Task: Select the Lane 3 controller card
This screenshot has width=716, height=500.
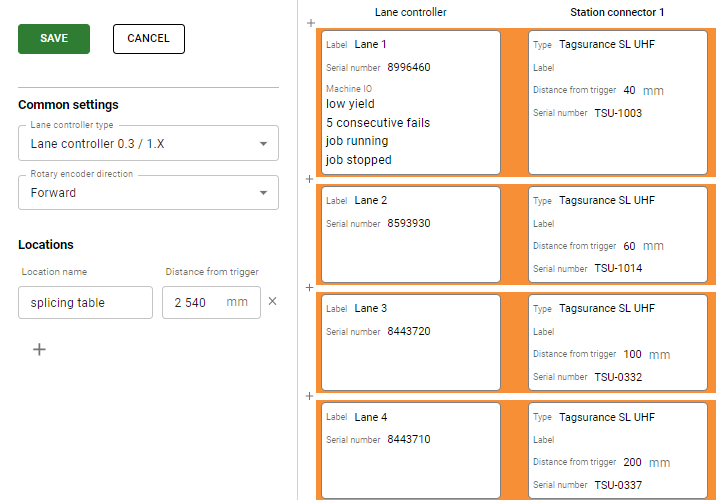Action: 411,342
